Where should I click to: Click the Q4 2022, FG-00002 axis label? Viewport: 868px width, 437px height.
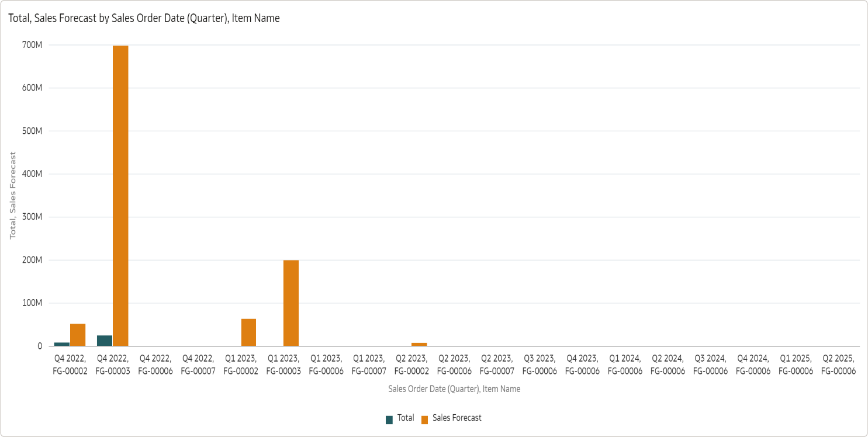[x=70, y=365]
